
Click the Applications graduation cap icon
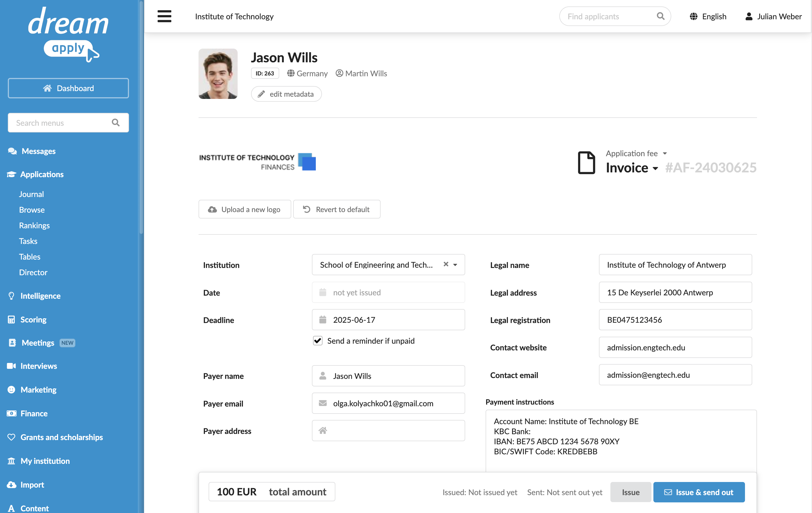(11, 174)
